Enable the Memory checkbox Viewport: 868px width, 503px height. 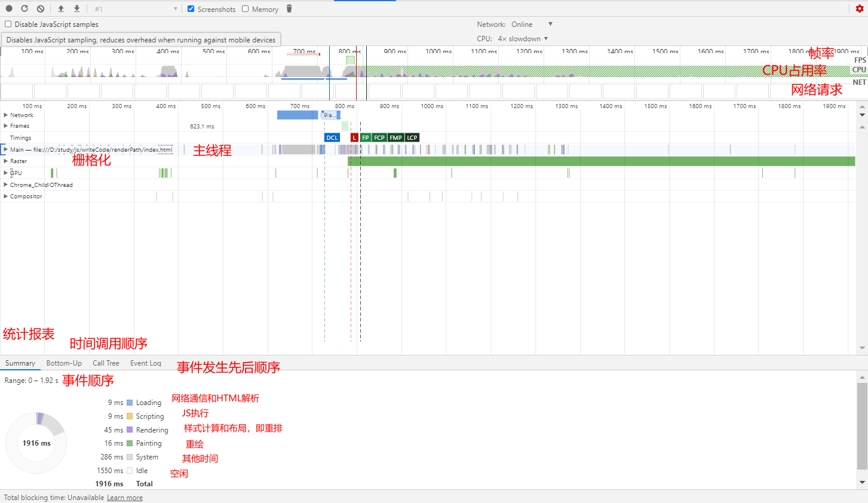245,9
